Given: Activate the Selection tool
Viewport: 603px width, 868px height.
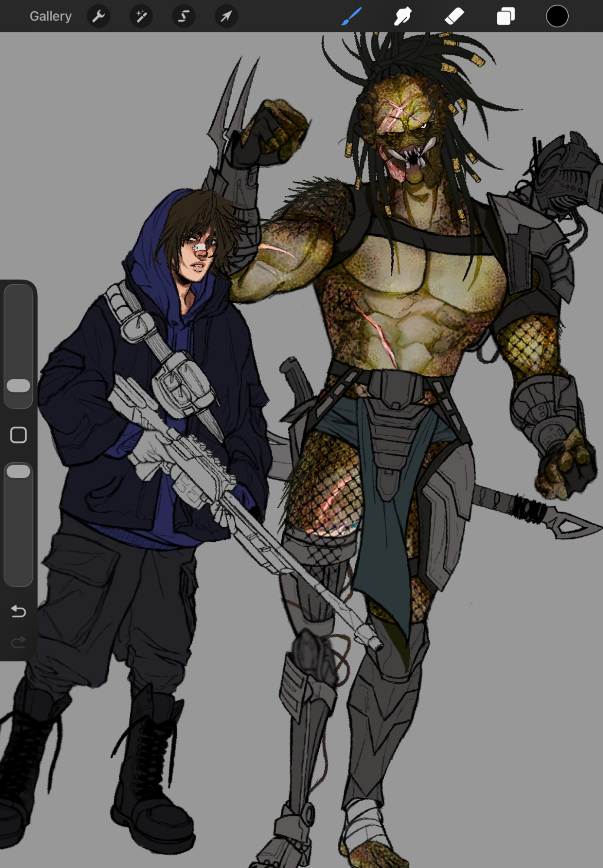Looking at the screenshot, I should [184, 16].
